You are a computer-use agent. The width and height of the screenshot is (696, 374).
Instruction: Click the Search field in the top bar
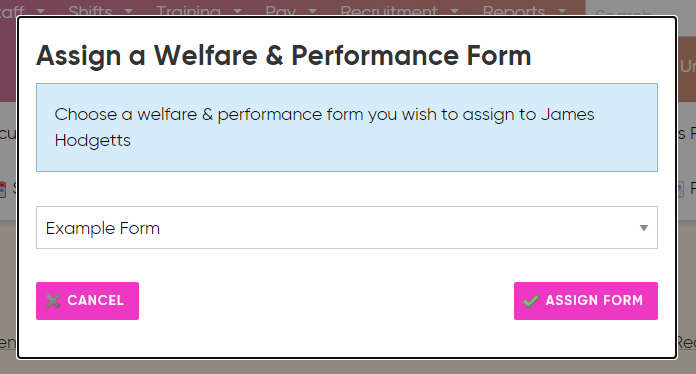pos(641,9)
